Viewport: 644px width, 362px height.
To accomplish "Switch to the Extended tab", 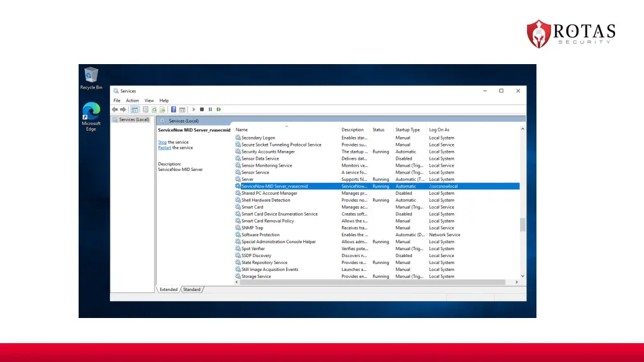I will point(169,289).
